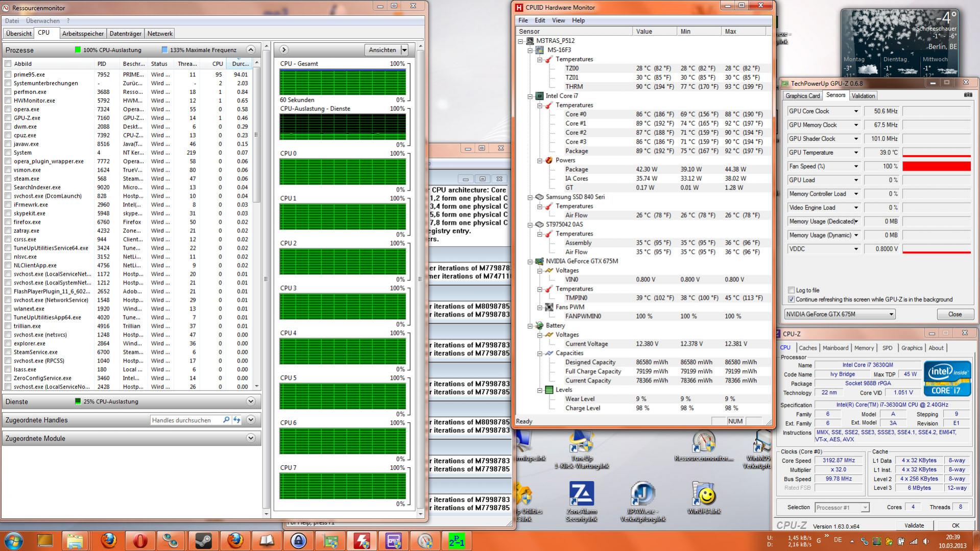Open the ZoneAlarm Security desktop shortcut
This screenshot has height=551, width=980.
pyautogui.click(x=581, y=501)
